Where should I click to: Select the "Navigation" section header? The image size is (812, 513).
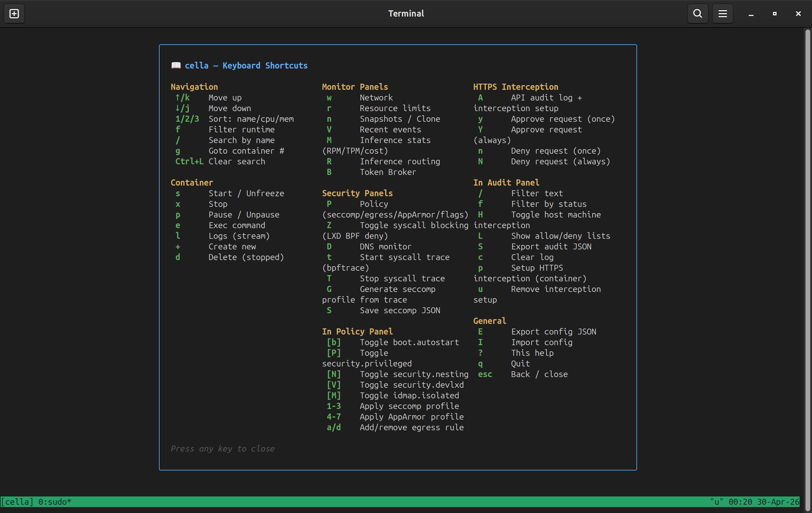[x=194, y=87]
